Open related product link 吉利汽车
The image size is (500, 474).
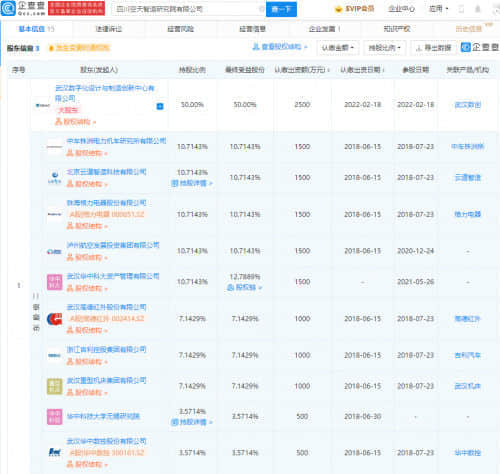(x=468, y=355)
